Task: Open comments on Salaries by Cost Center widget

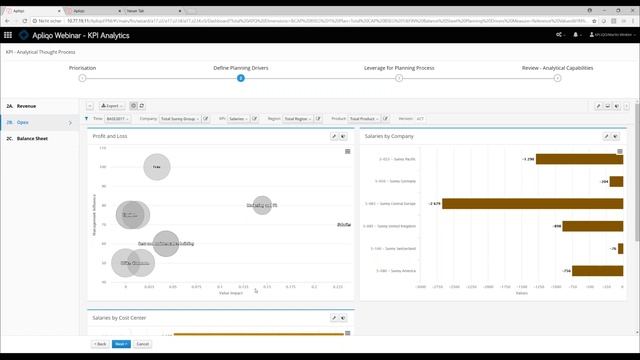Action: (x=343, y=318)
